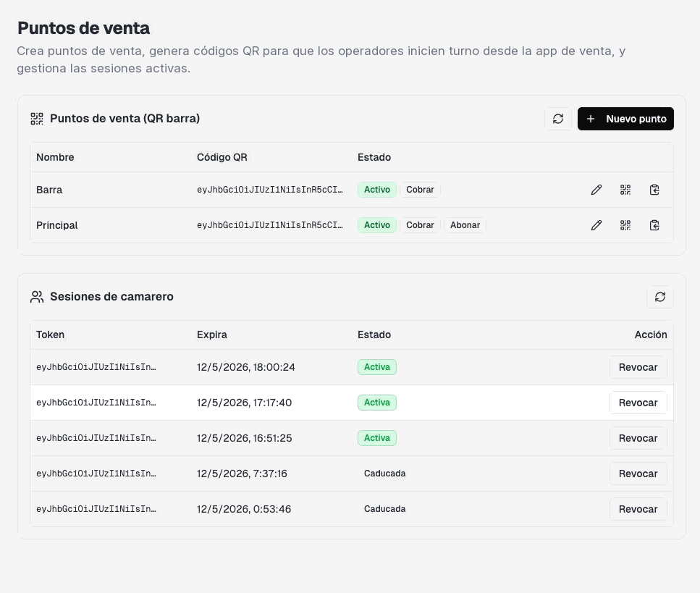Revoke session expiring at 16:51:25
This screenshot has height=593, width=700.
click(x=638, y=438)
